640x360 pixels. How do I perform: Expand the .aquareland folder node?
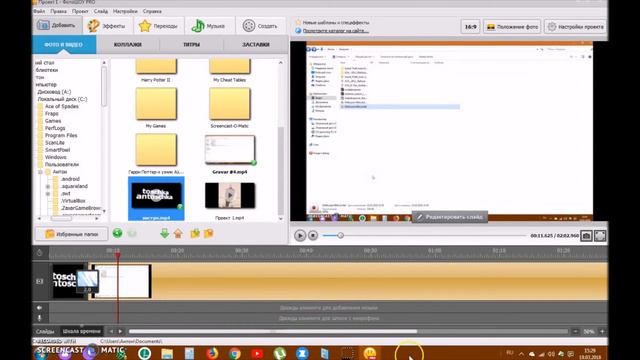pyautogui.click(x=48, y=187)
